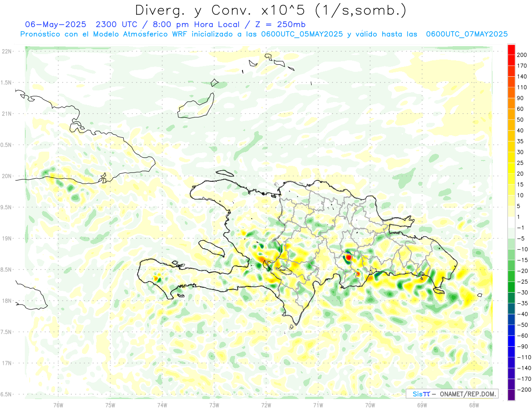
Task: Click the 170 value on the color scale
Action: [x=521, y=66]
